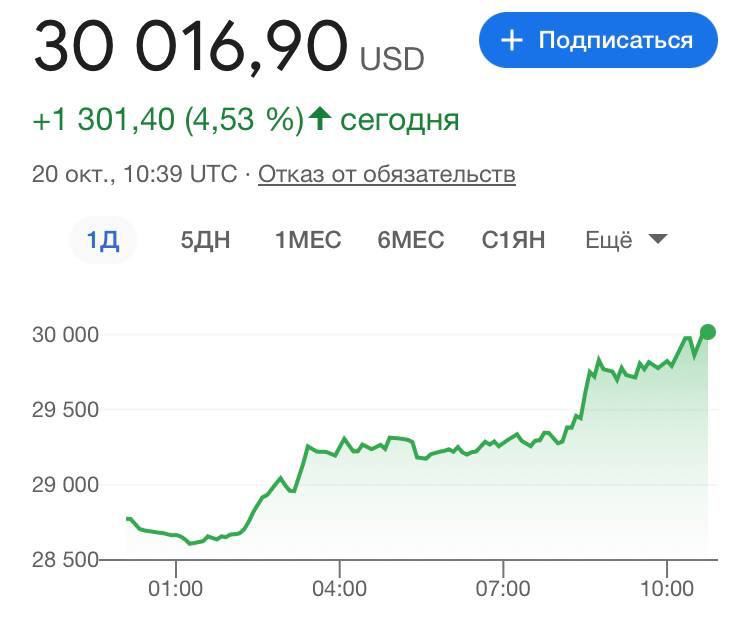Click the 10:00 time axis label

click(x=667, y=589)
